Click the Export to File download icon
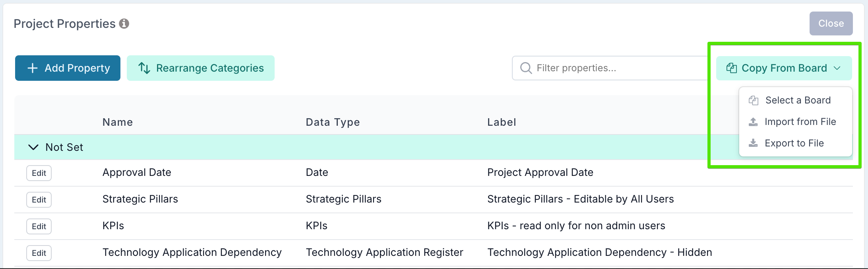 pyautogui.click(x=753, y=143)
